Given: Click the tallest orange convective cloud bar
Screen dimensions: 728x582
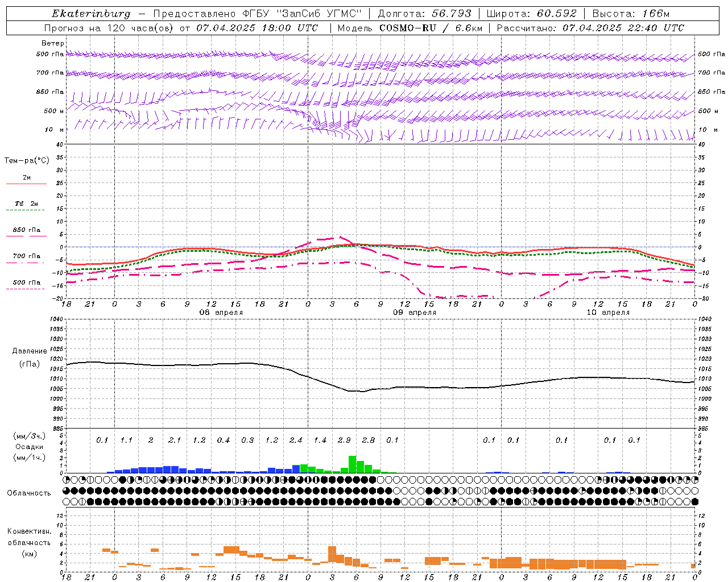Looking at the screenshot, I should 332,554.
